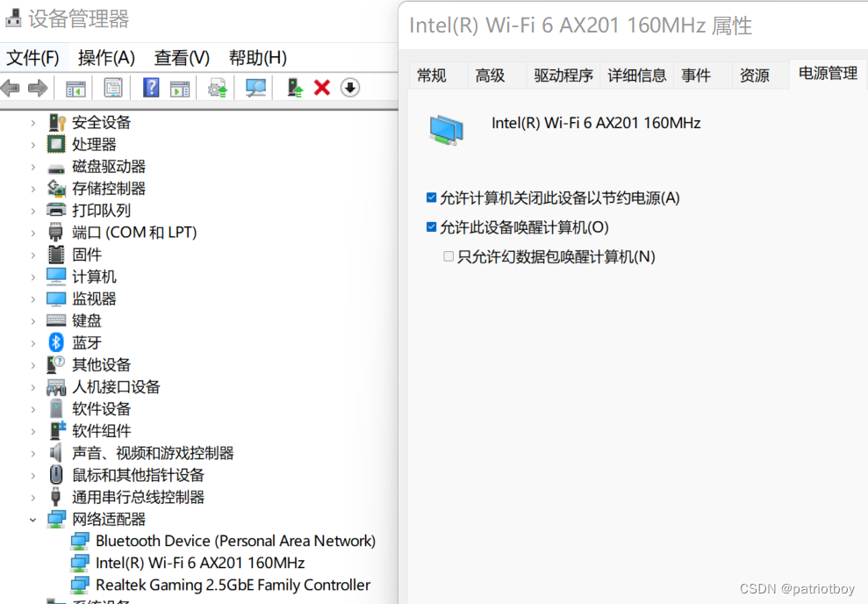Click the 其他设备 unknown device icon

tap(56, 364)
